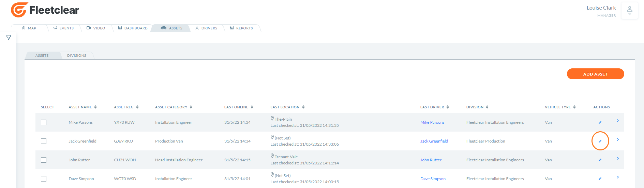Viewport: 644px width, 188px height.
Task: Tick the Jack Greenfield row checkbox
Action: pos(44,141)
